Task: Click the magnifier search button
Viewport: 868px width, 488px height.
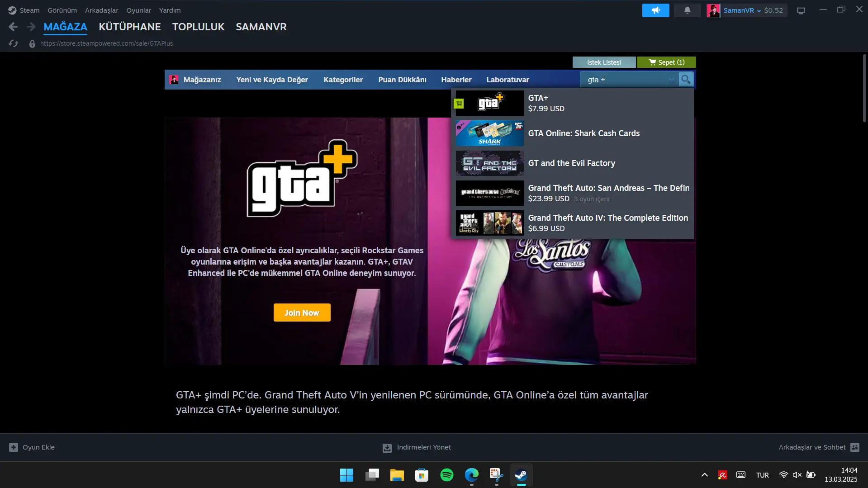Action: [x=686, y=80]
